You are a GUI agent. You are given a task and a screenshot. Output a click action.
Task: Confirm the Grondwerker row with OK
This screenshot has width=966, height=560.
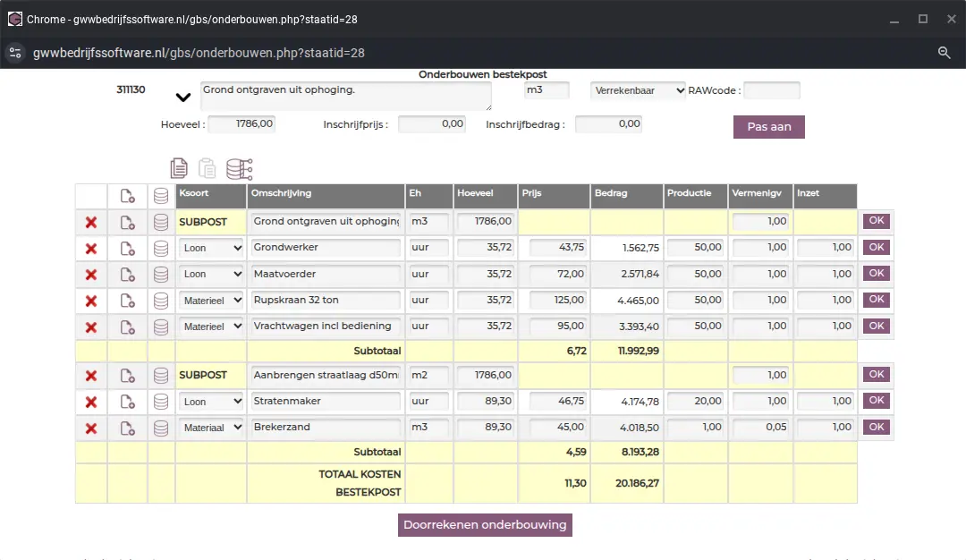[x=876, y=247]
